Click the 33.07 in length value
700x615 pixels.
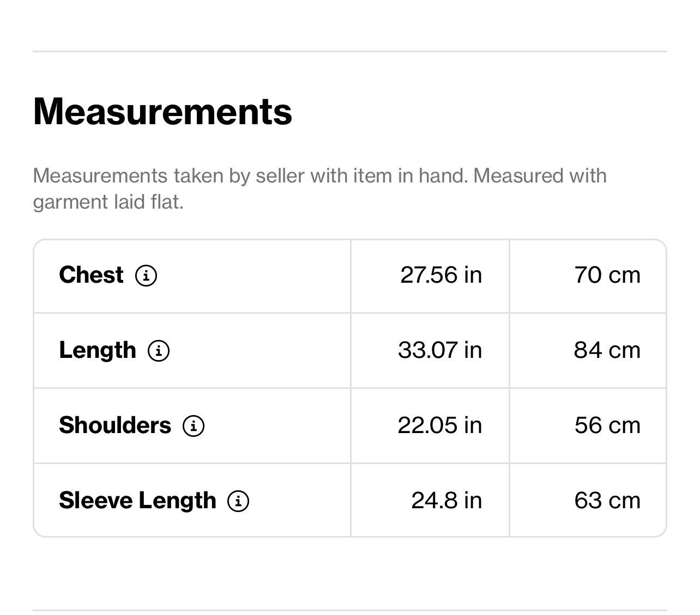point(440,350)
